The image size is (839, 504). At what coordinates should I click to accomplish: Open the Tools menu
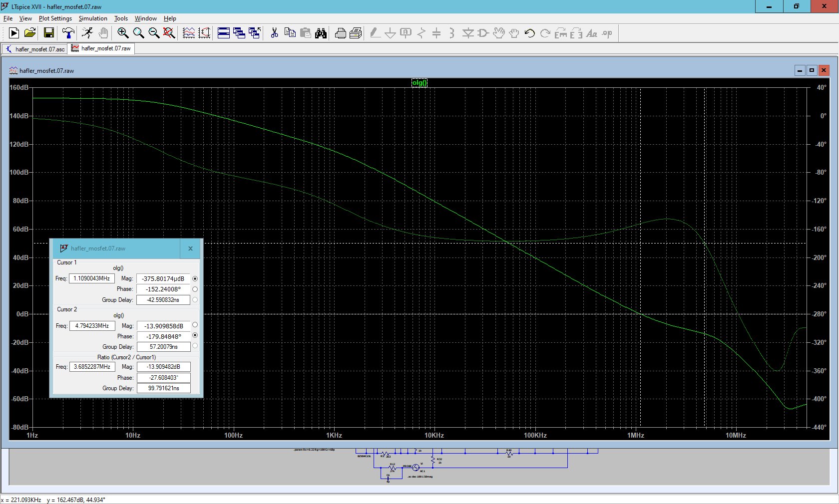(x=121, y=18)
